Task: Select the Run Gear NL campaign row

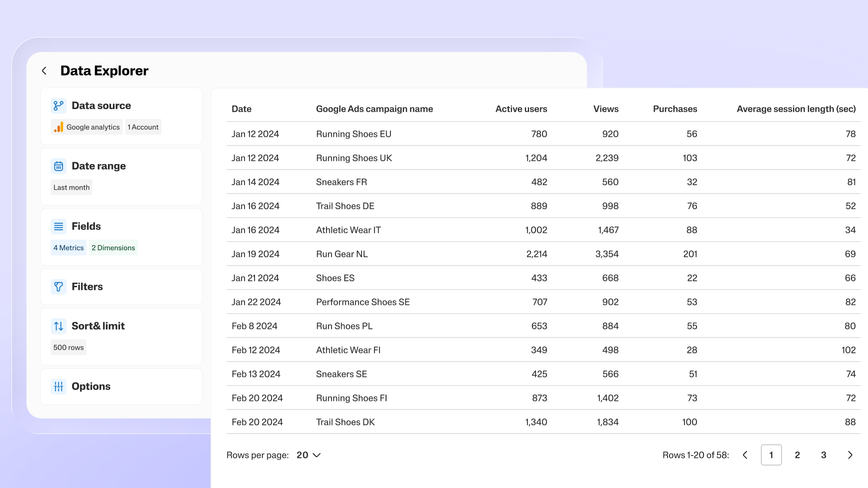Action: pyautogui.click(x=342, y=254)
